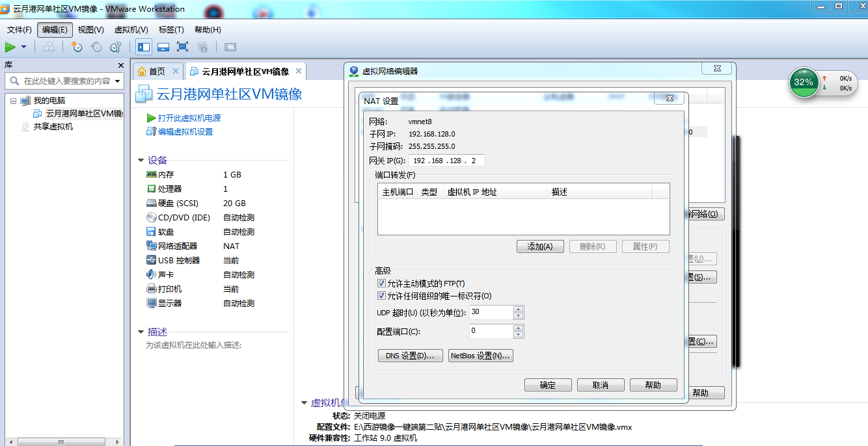Screen dimensions: 868x446
Task: Click the green power on play icon
Action: point(10,47)
